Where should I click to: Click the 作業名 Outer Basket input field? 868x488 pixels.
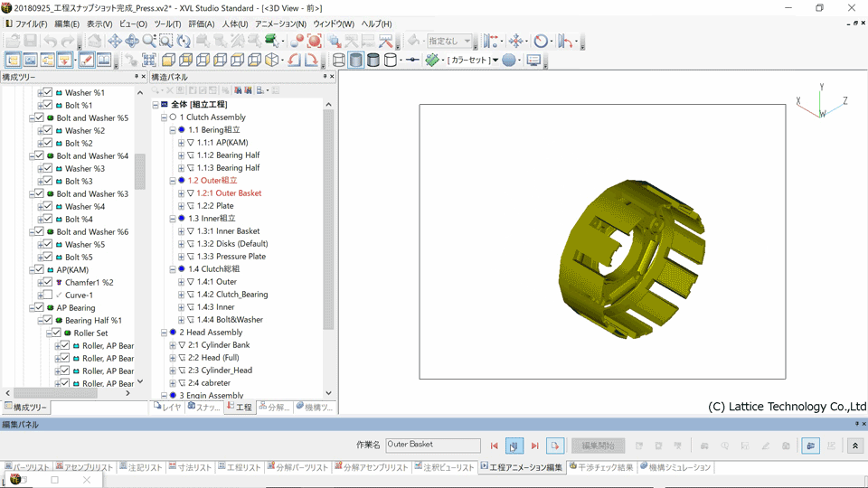point(433,445)
